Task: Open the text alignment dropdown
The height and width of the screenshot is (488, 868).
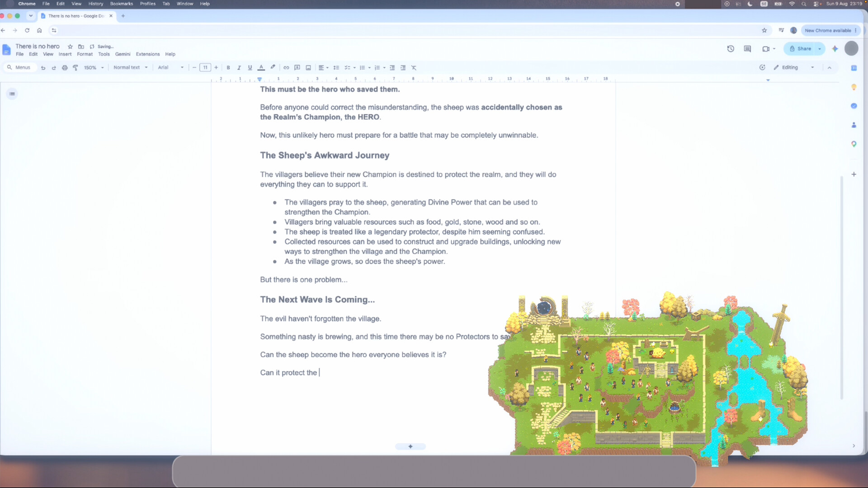Action: [x=323, y=68]
